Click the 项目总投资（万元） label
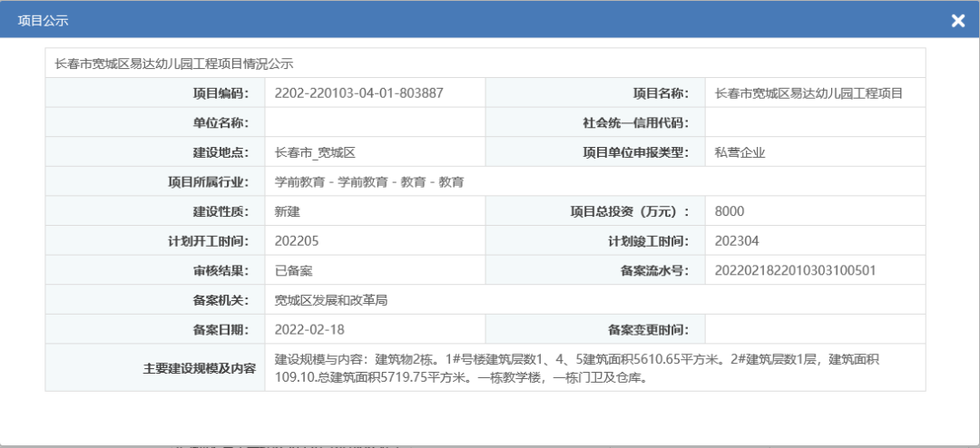 point(629,211)
